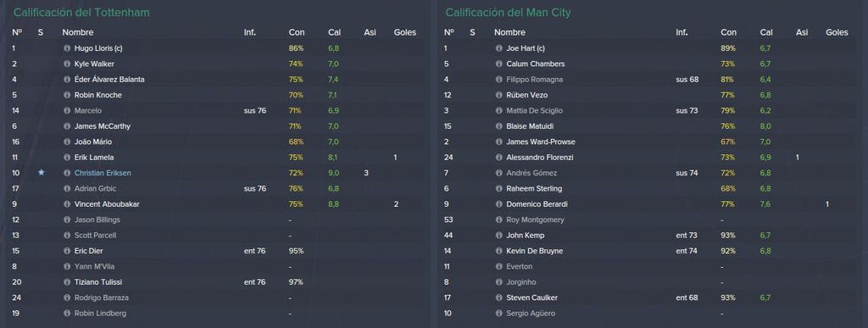This screenshot has height=328, width=868.
Task: Click the info icon beside Vincent Aboubakar
Action: coord(67,204)
